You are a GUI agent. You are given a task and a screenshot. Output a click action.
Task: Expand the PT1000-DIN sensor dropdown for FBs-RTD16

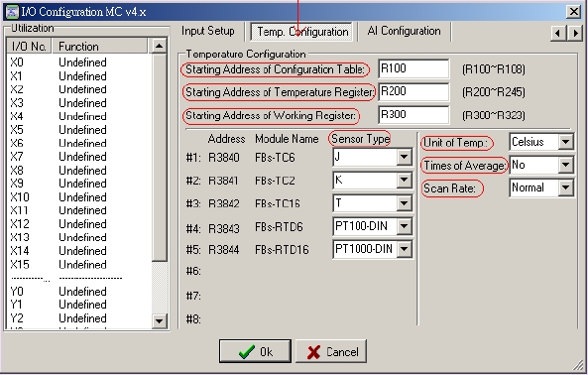(404, 249)
